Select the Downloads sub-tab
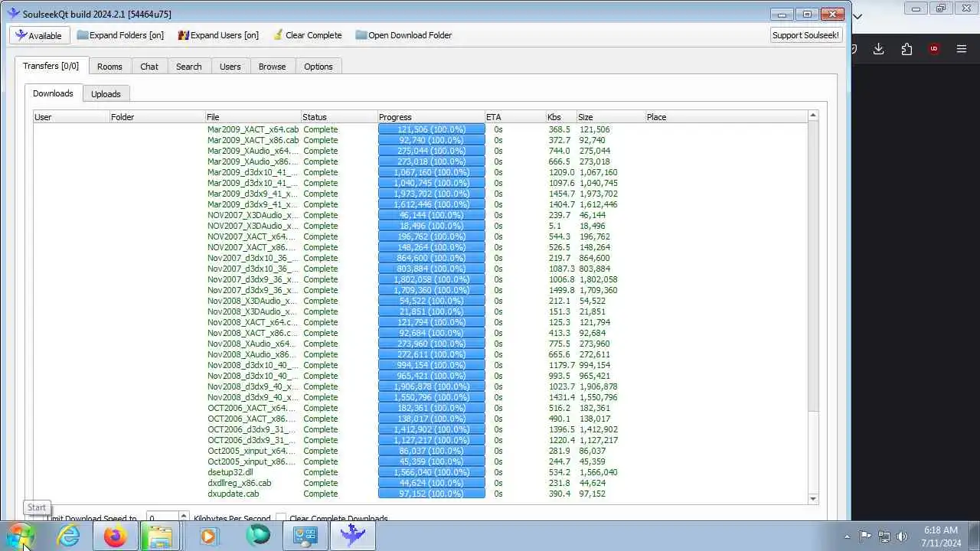 [53, 93]
